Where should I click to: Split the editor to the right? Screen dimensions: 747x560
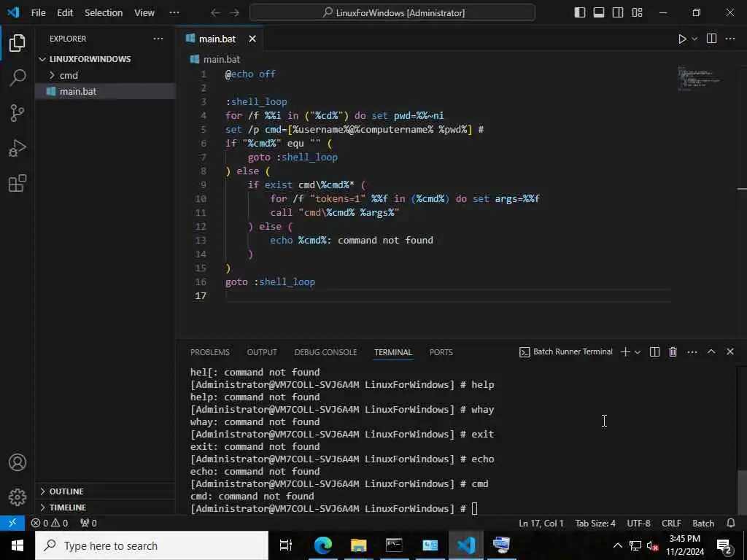711,39
